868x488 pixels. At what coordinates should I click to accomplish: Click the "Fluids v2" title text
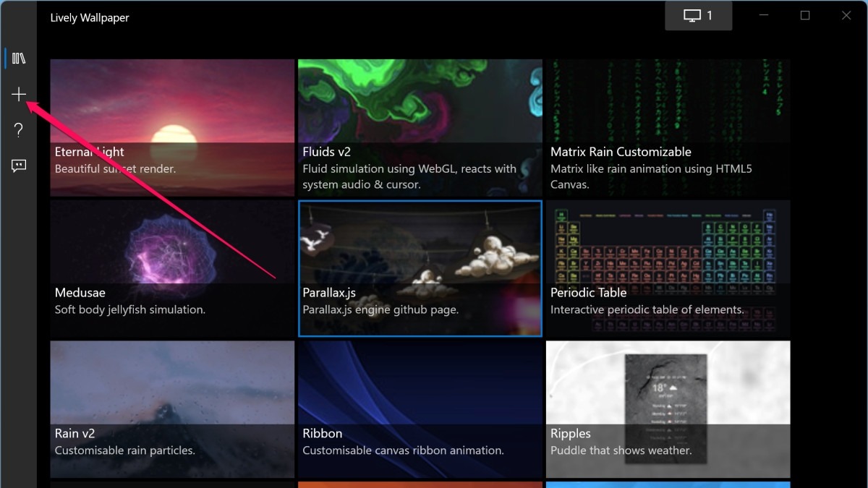(x=328, y=152)
